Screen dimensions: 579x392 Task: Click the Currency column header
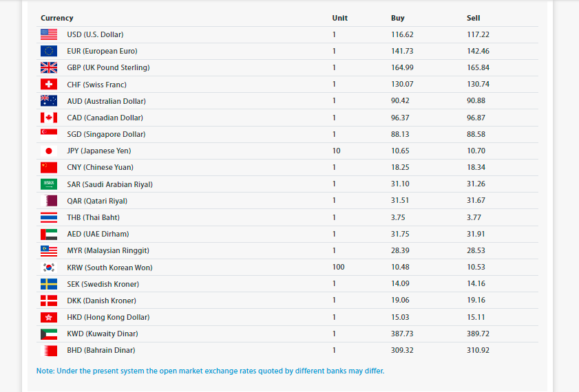(56, 18)
